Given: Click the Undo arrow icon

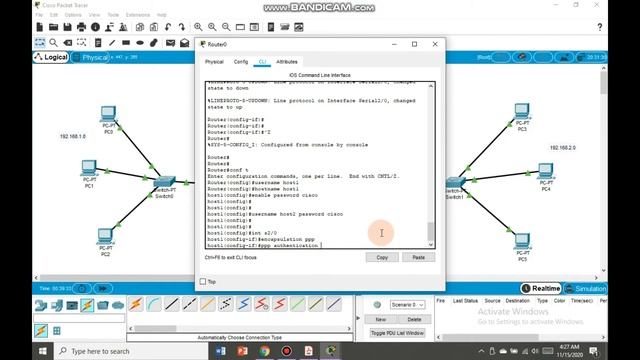Looking at the screenshot, I should (x=168, y=27).
